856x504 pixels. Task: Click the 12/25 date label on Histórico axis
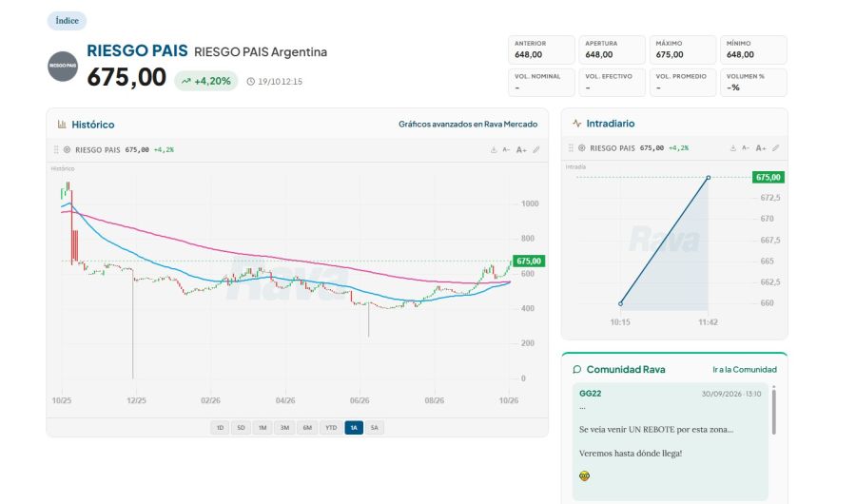[136, 400]
